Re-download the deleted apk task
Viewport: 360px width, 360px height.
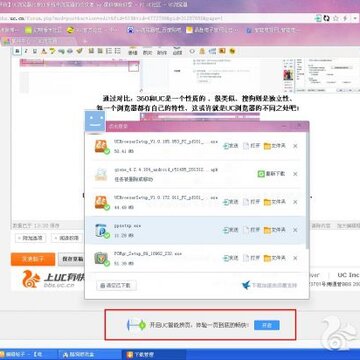pos(272,174)
